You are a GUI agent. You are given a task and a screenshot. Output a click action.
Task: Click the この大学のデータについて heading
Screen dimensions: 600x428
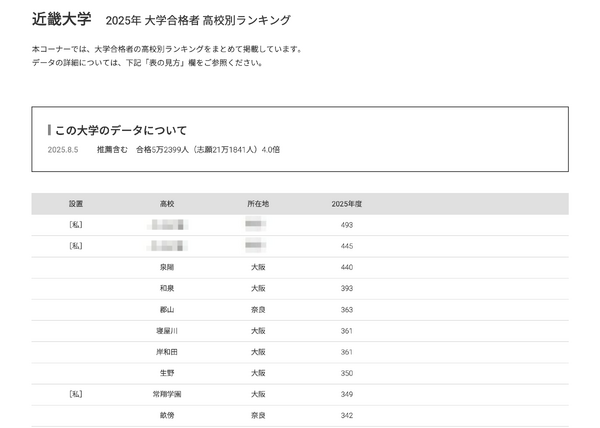pyautogui.click(x=120, y=130)
